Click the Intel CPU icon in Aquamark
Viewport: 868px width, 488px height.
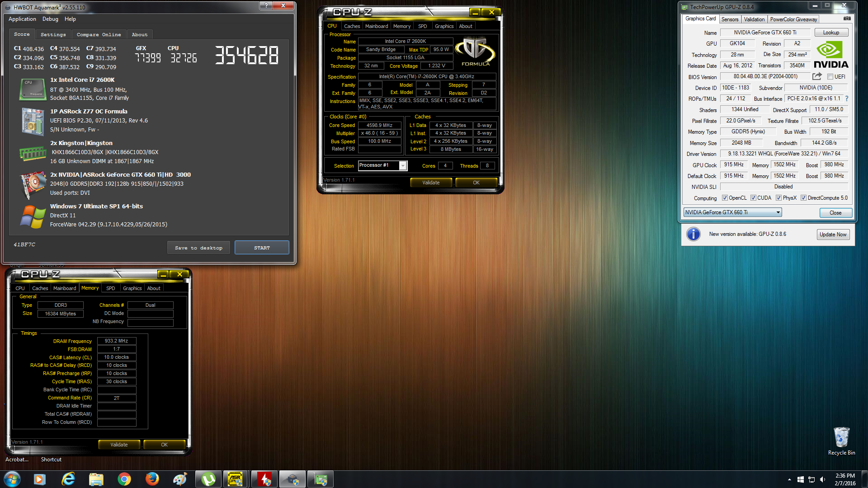(x=33, y=89)
